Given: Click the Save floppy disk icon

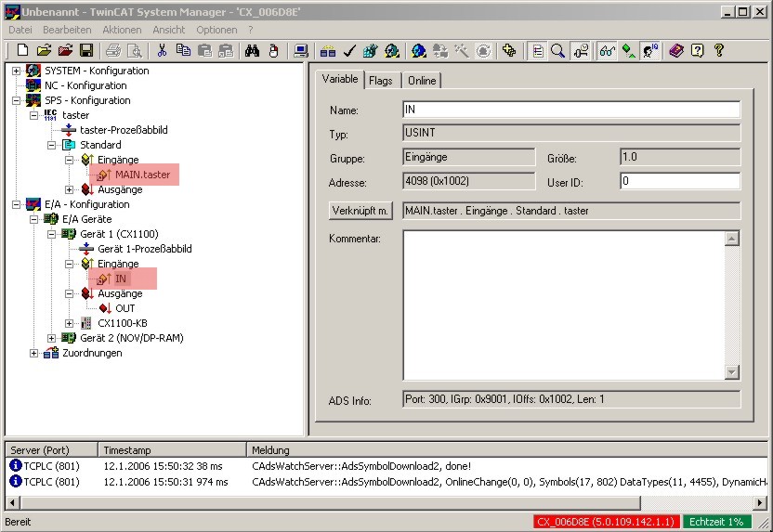Looking at the screenshot, I should click(x=86, y=51).
